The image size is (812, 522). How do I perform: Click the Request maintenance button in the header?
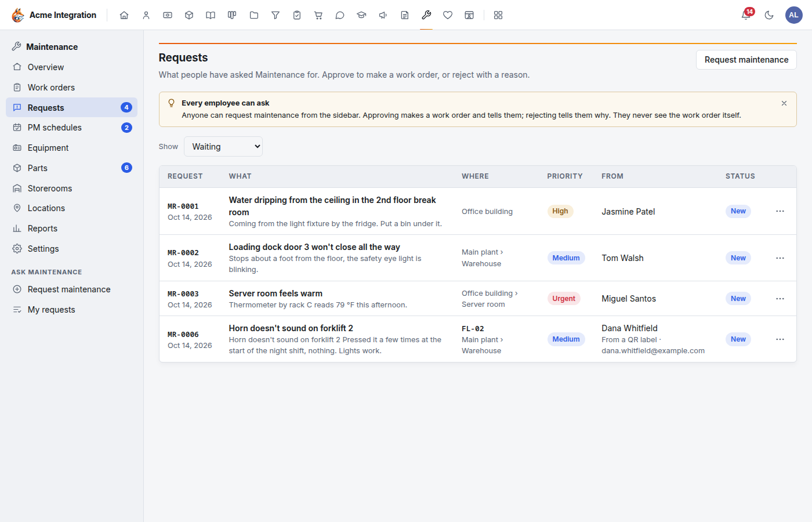[746, 60]
